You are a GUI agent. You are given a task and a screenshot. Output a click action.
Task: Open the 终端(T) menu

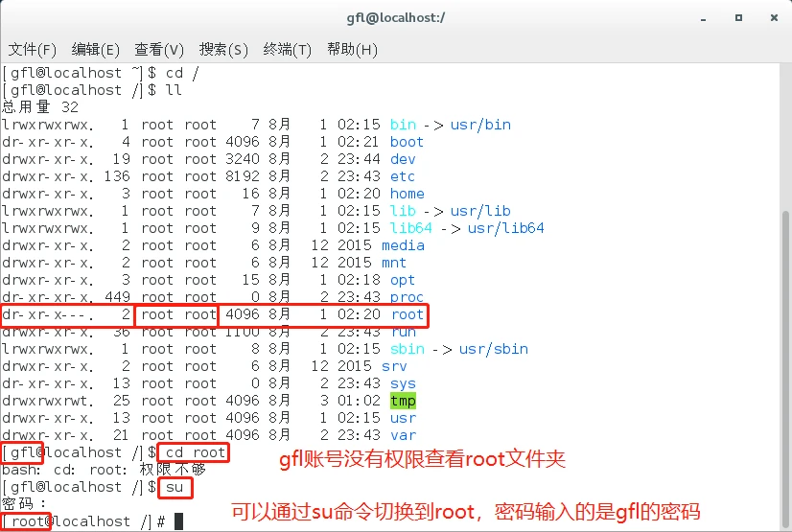click(288, 50)
